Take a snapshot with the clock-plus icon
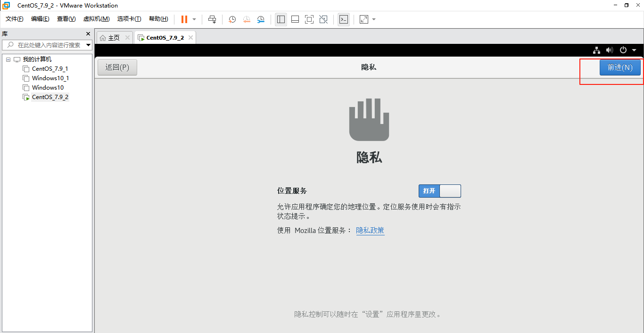The image size is (644, 333). click(x=232, y=19)
